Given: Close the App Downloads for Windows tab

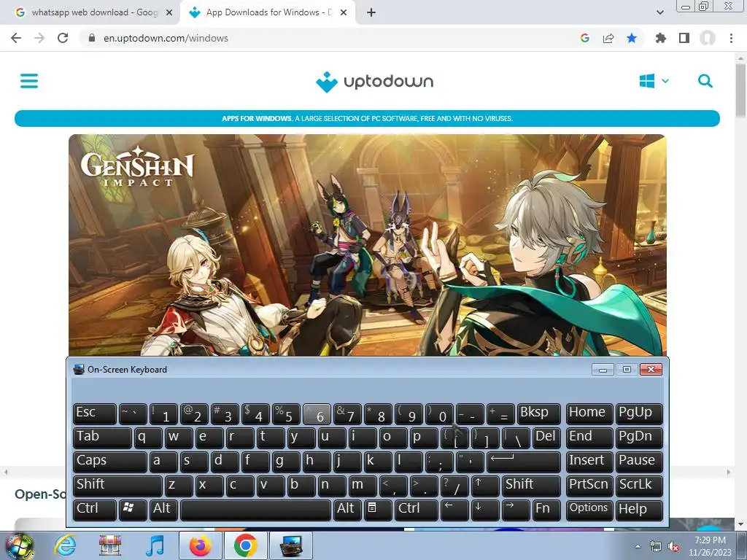Looking at the screenshot, I should 344,13.
